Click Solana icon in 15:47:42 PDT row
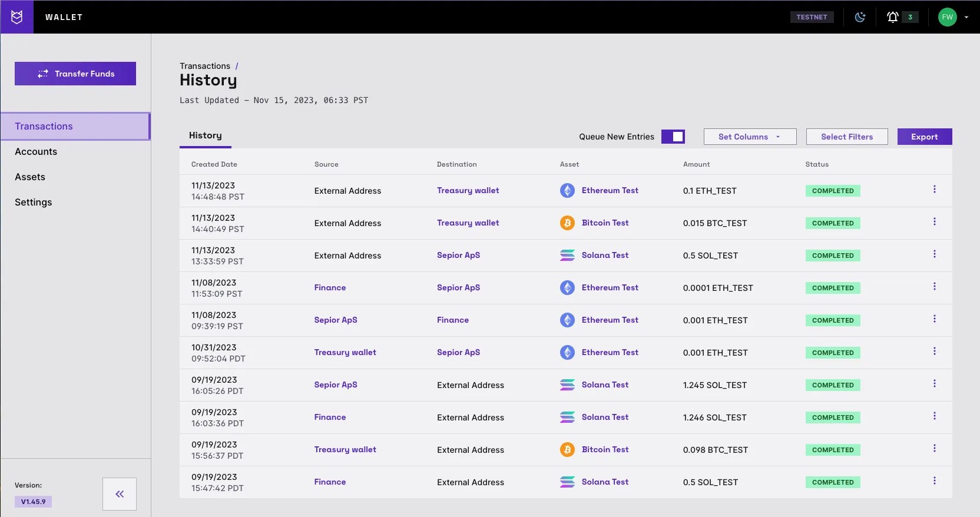Screen dimensions: 980x517 click(567, 482)
